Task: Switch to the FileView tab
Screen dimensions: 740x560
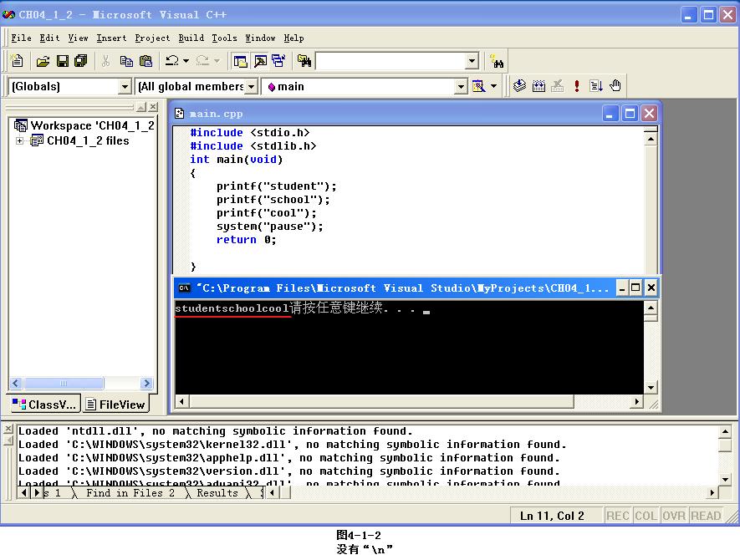Action: (115, 405)
